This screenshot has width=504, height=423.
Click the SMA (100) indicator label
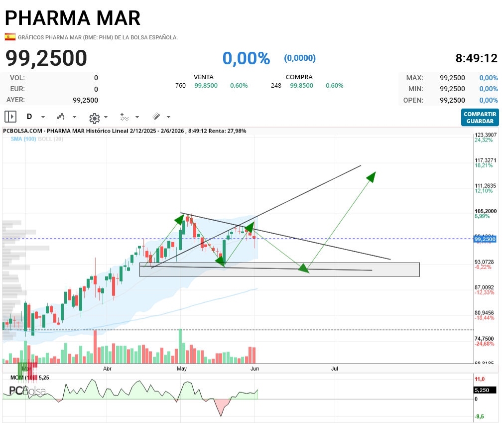(23, 139)
